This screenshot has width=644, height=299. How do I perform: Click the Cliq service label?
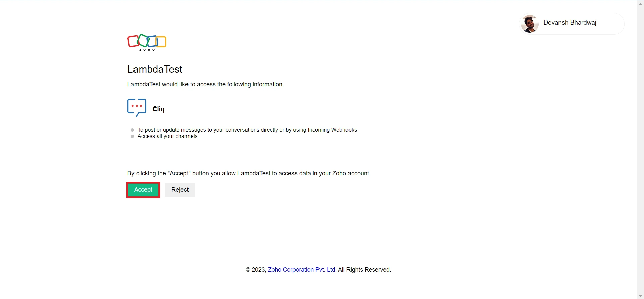click(158, 109)
